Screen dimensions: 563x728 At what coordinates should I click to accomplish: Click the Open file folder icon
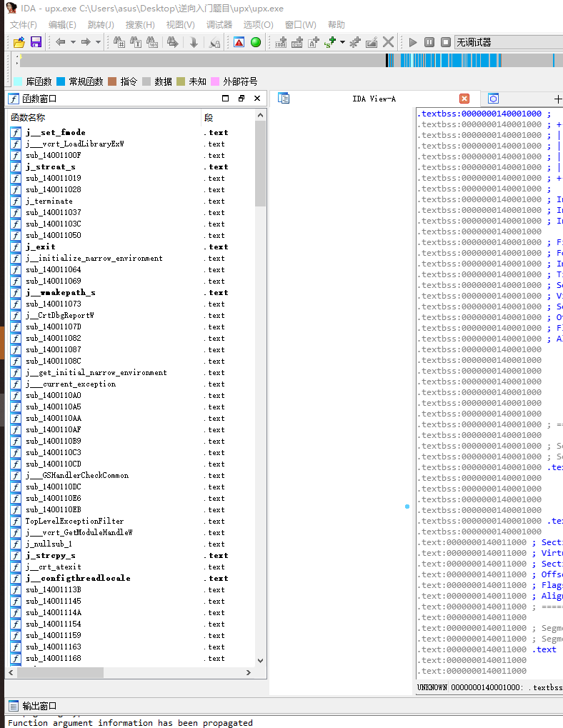[x=19, y=42]
